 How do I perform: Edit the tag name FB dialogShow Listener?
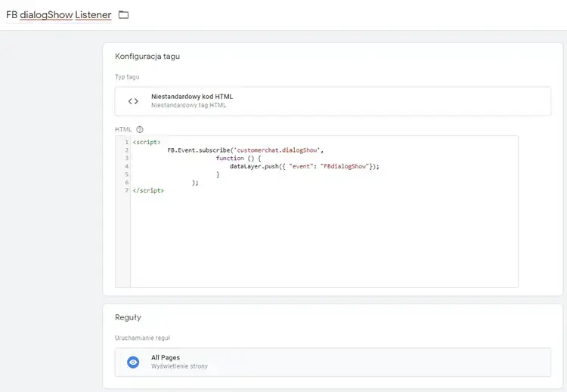pyautogui.click(x=58, y=15)
